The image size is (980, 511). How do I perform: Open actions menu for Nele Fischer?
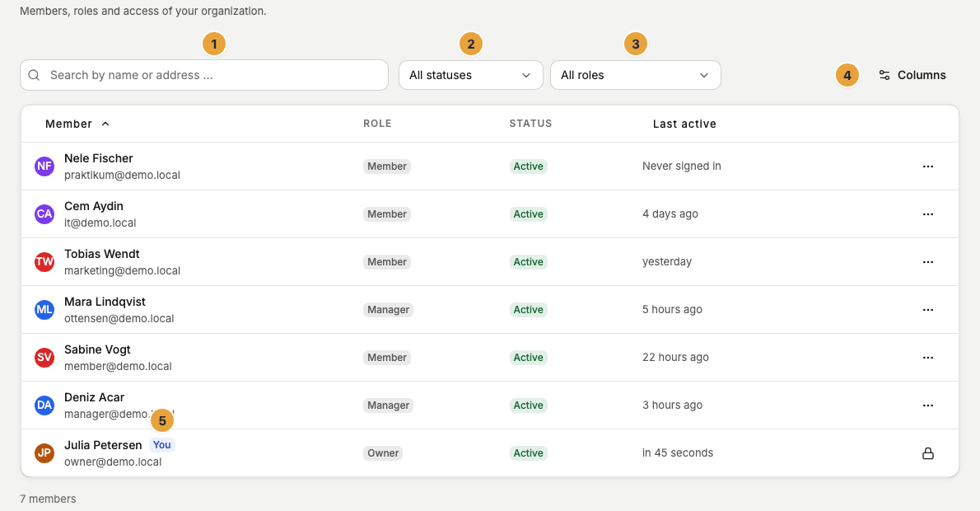tap(927, 166)
